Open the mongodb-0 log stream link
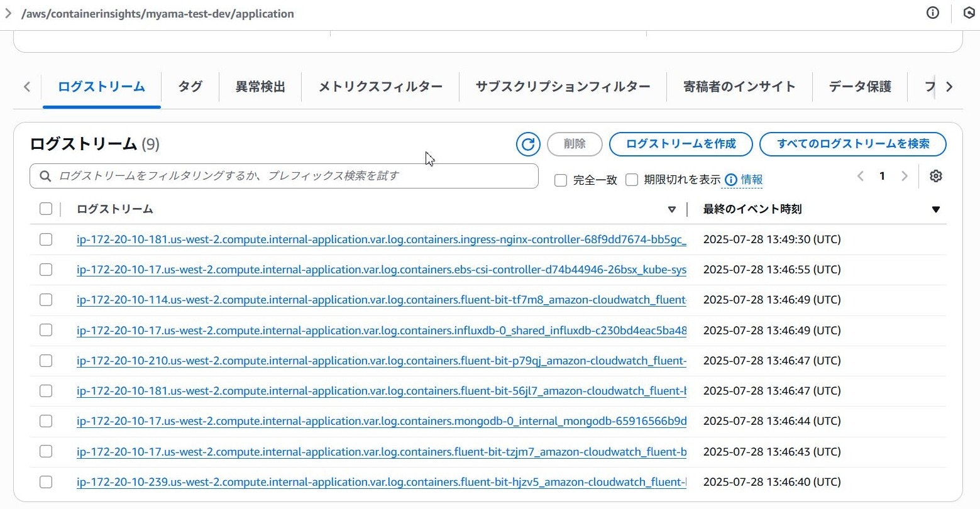This screenshot has height=509, width=980. click(380, 421)
